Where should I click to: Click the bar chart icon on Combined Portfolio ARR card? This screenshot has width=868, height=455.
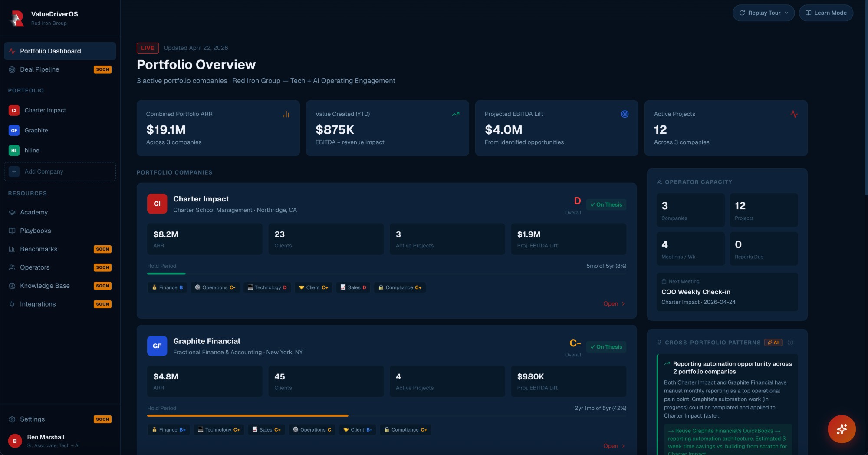pos(286,114)
